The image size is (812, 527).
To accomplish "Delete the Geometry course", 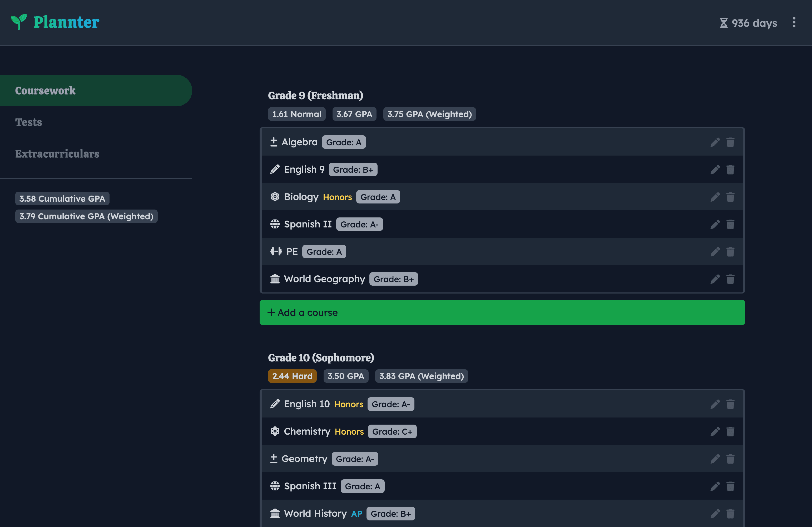I will click(x=730, y=459).
